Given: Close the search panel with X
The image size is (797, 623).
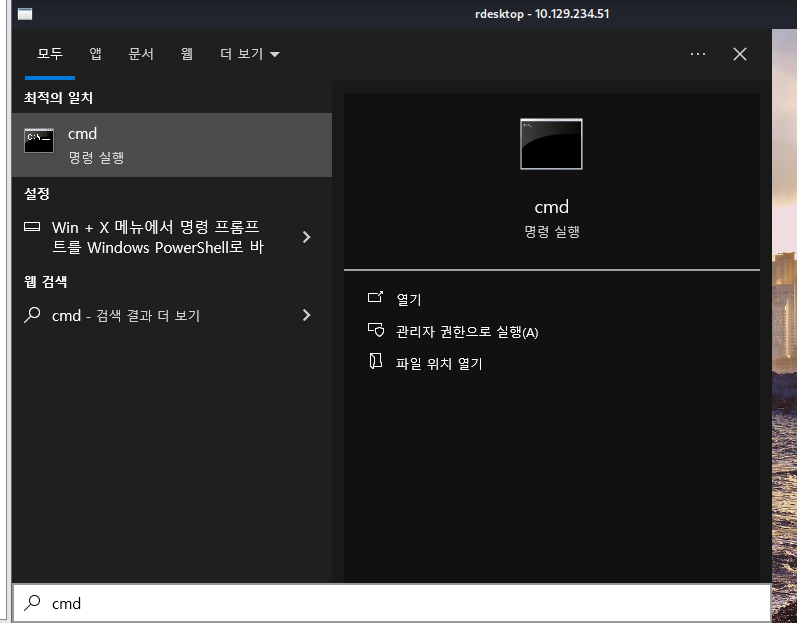Looking at the screenshot, I should point(740,54).
